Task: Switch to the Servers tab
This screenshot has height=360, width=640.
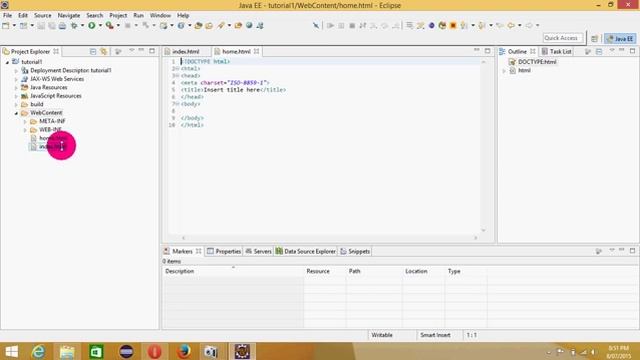Action: (258, 251)
